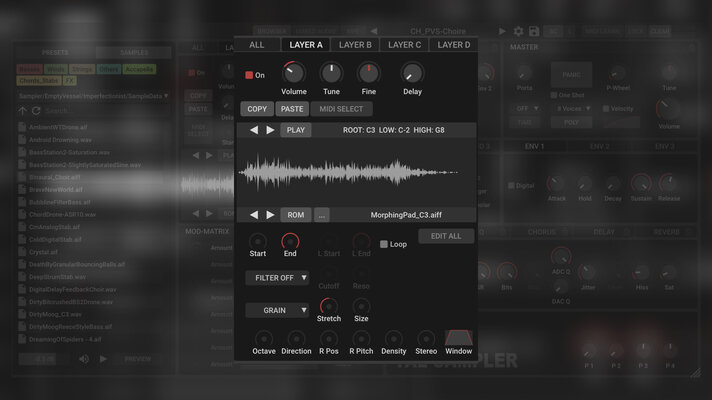Toggle the Velocity checkbox in Master
This screenshot has height=400, width=712.
tap(606, 109)
